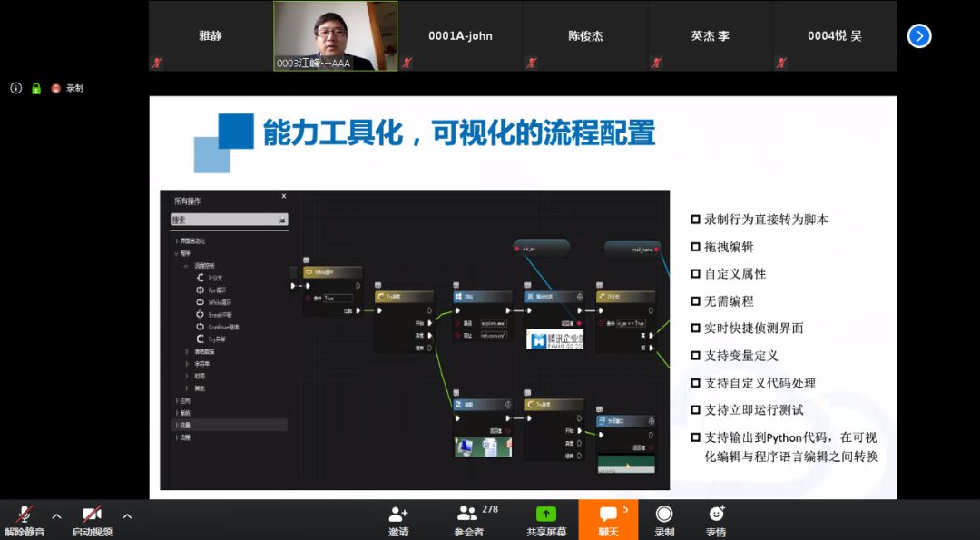Click the 英杰 李 participant tile

(x=710, y=36)
